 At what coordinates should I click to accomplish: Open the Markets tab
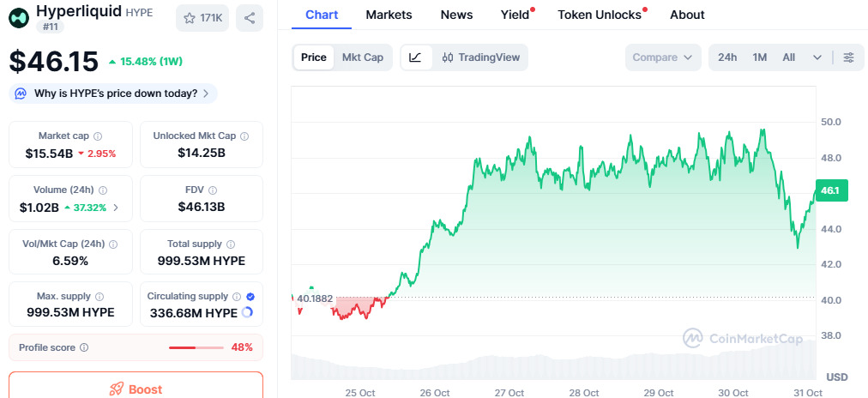coord(389,15)
